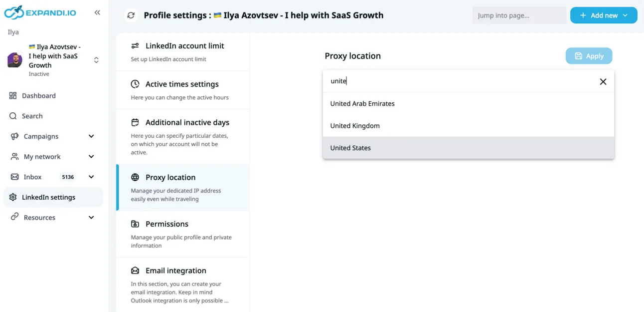This screenshot has width=644, height=312.
Task: Select United Kingdom option
Action: click(x=469, y=126)
